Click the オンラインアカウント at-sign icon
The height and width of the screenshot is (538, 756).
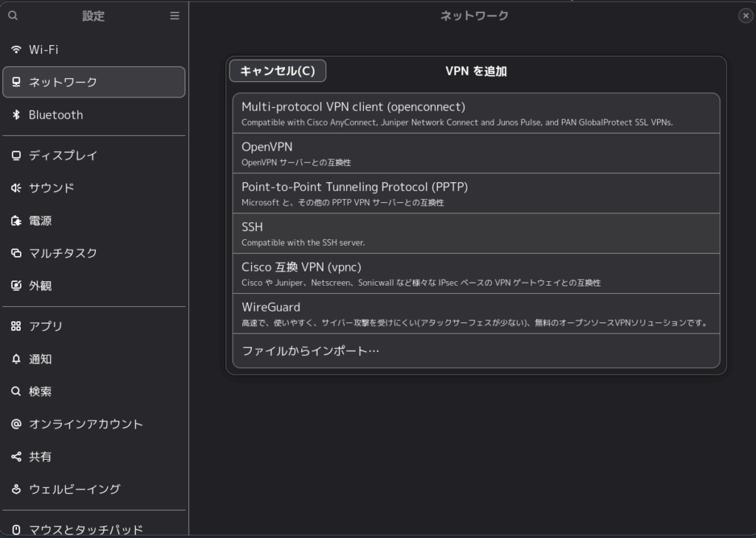(x=16, y=424)
